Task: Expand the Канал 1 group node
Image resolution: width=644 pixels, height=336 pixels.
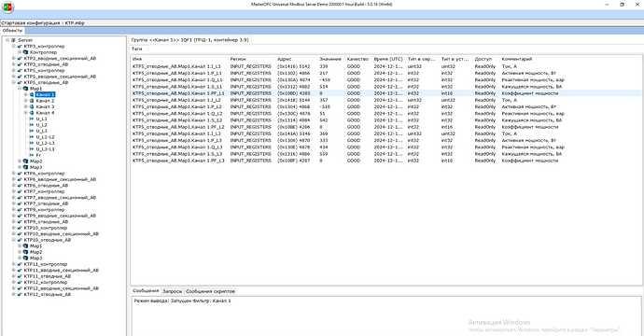Action: pos(25,95)
